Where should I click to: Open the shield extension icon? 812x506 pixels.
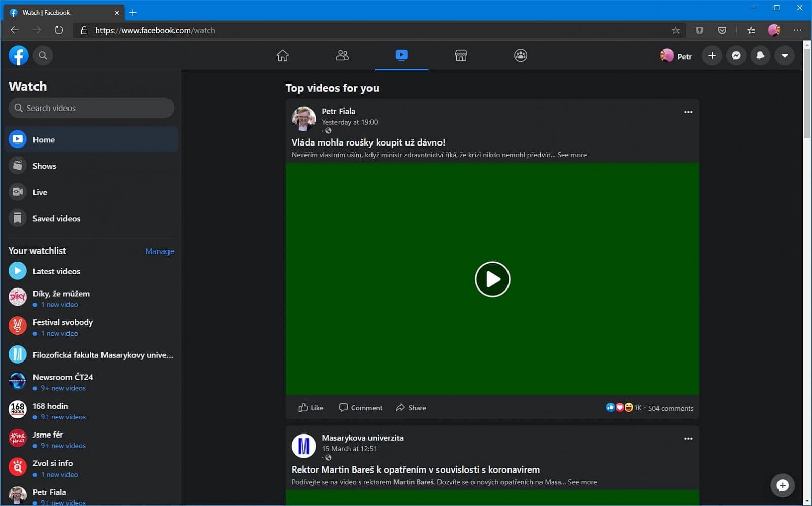click(699, 30)
